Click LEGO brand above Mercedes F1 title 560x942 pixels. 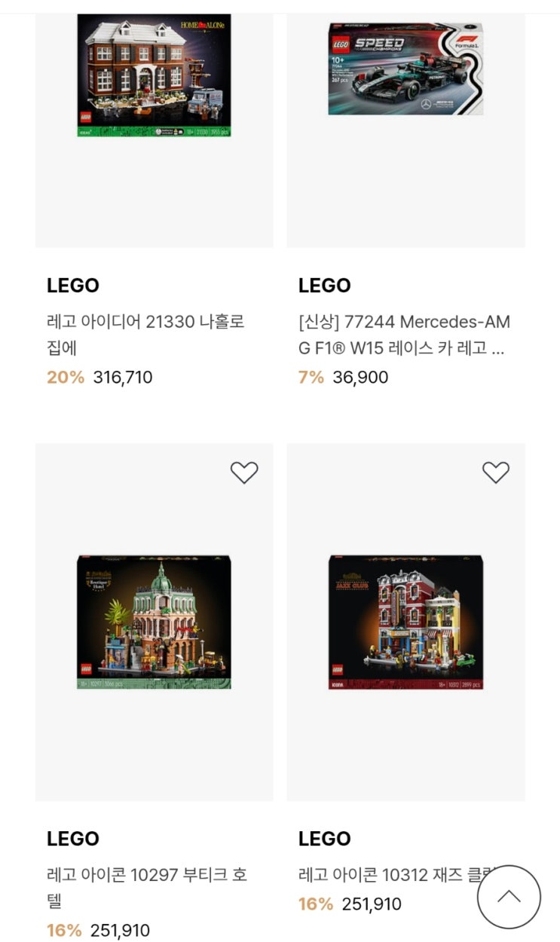click(x=325, y=286)
